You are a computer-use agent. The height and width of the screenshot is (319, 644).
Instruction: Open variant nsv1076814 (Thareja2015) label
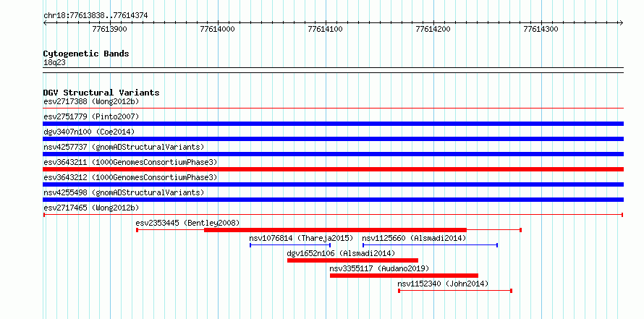coord(301,239)
